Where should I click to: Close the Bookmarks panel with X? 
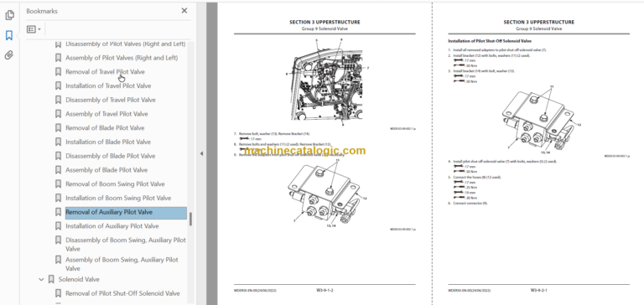(x=184, y=11)
